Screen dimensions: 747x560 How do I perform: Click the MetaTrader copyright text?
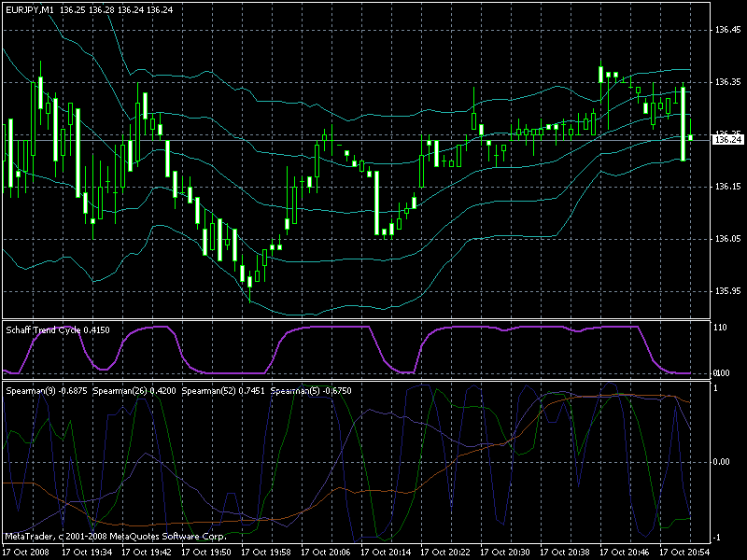click(116, 537)
